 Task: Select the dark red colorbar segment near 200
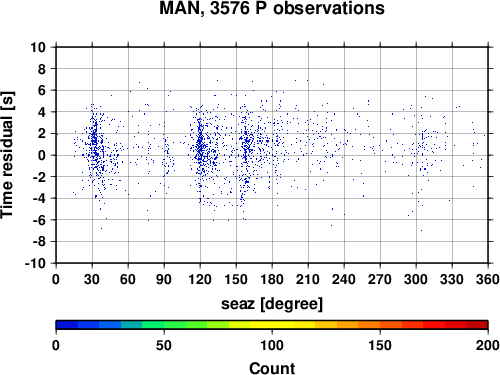coord(477,325)
